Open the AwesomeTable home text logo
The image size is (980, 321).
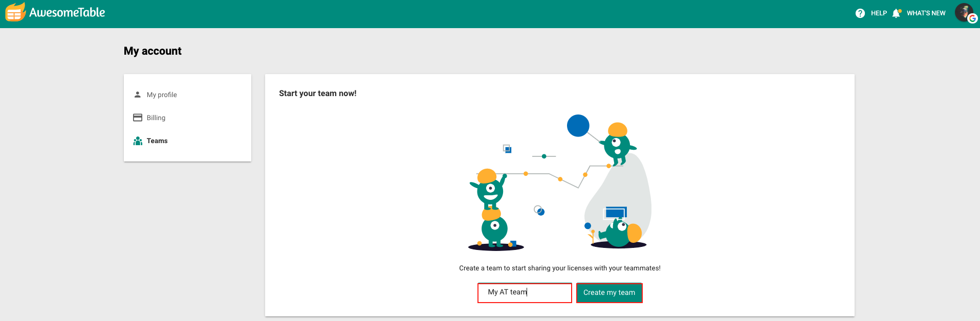point(67,12)
